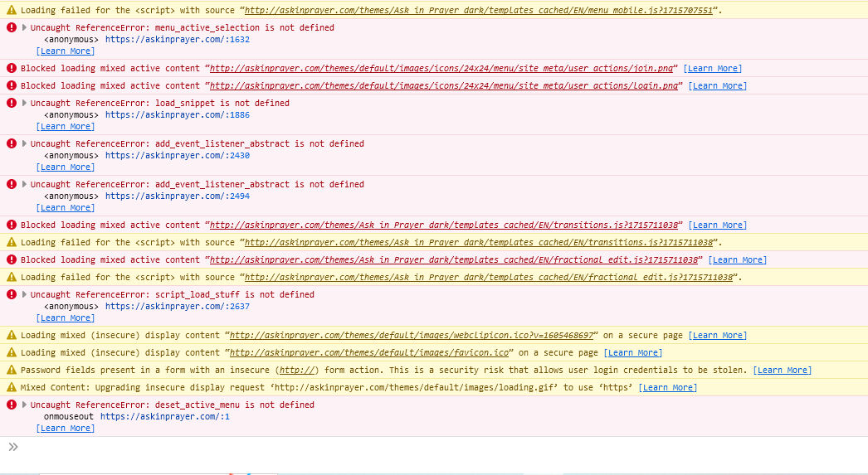Open the favicon.ico URL link

point(369,352)
